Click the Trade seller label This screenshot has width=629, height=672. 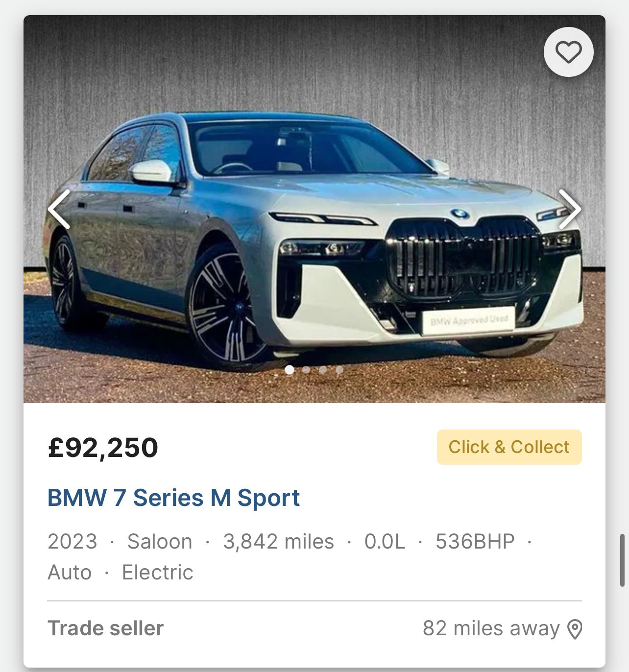tap(105, 628)
